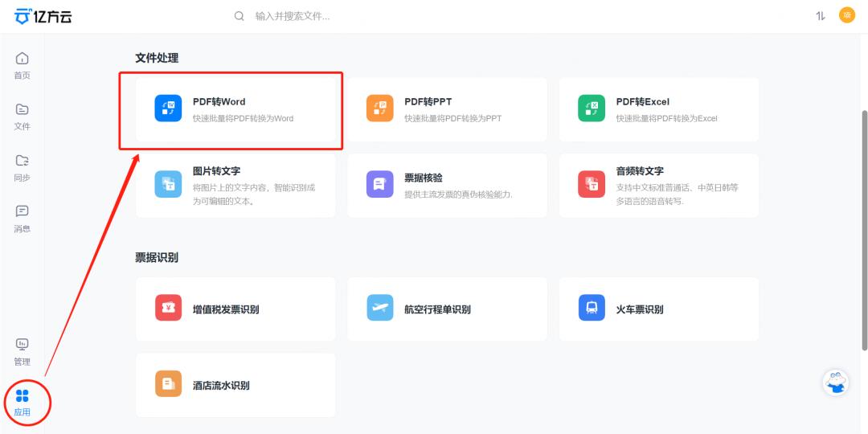Click the blue PDF转Word icon
The width and height of the screenshot is (868, 434).
click(x=168, y=108)
